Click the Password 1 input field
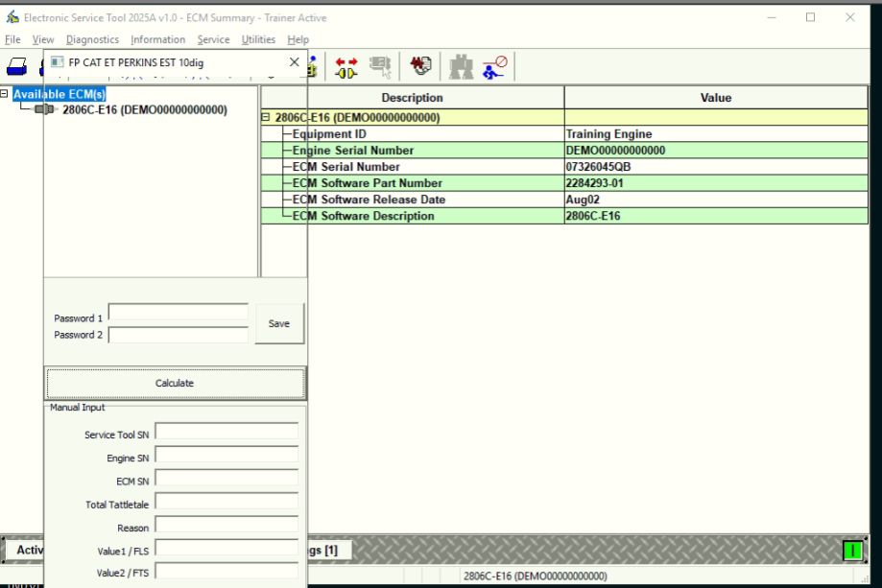Screen dimensions: 882x588 [x=178, y=313]
